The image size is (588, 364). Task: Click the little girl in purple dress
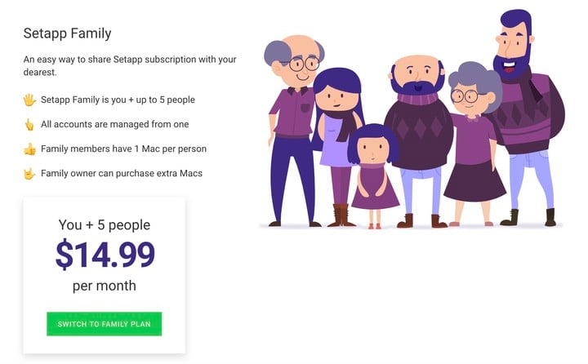tap(373, 176)
